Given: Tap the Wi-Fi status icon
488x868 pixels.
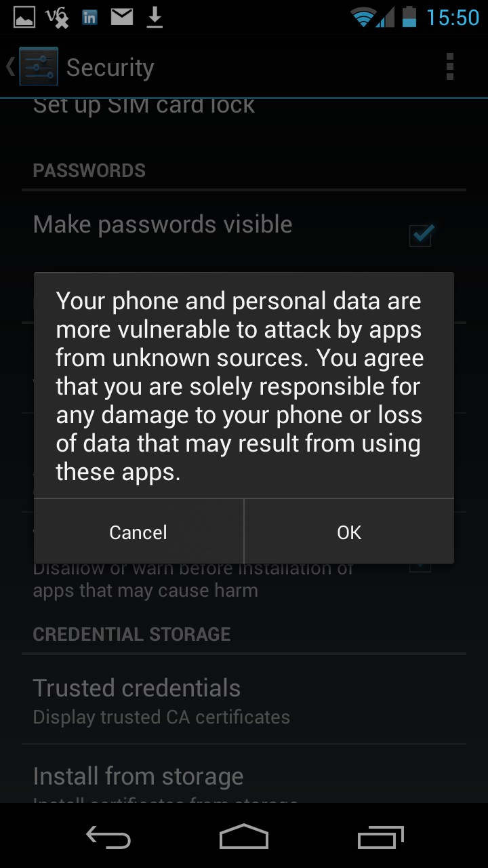Looking at the screenshot, I should click(x=363, y=18).
